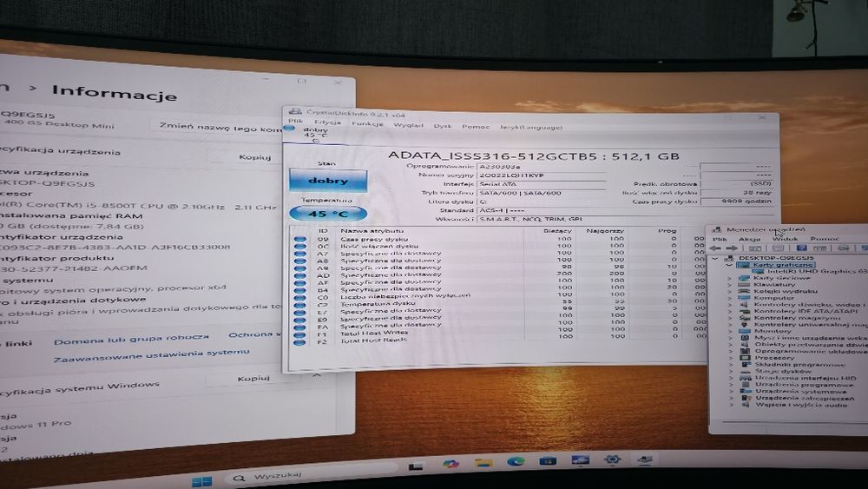Select 'Czas pracy dysku' attribute text
This screenshot has height=489, width=868.
[373, 239]
